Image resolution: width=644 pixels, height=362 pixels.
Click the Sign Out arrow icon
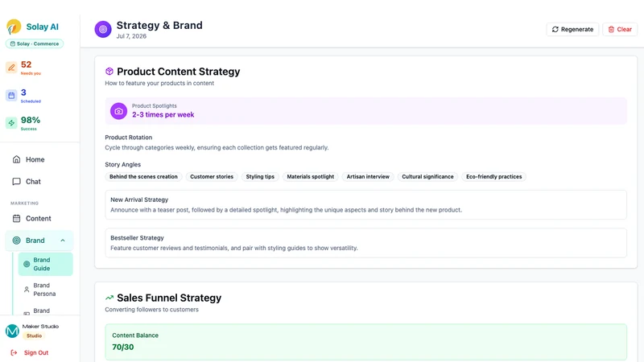(x=14, y=352)
